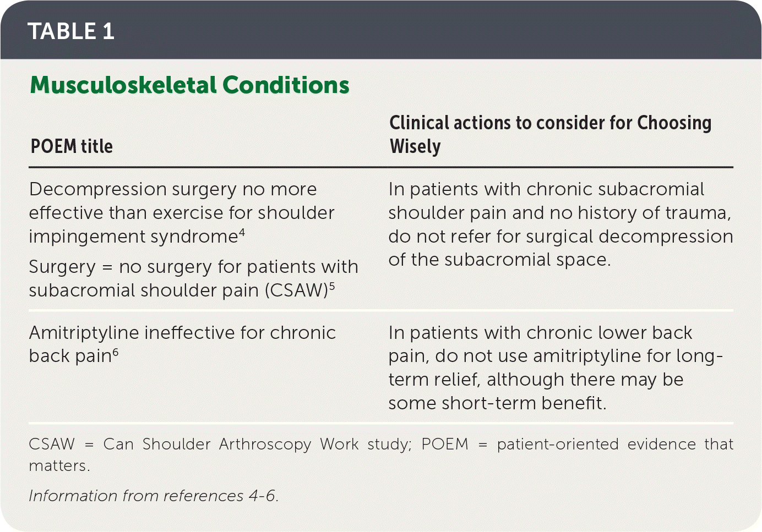Viewport: 762px width, 532px height.
Task: Click the subacromial shoulder pain clinical action text
Action: 560,224
